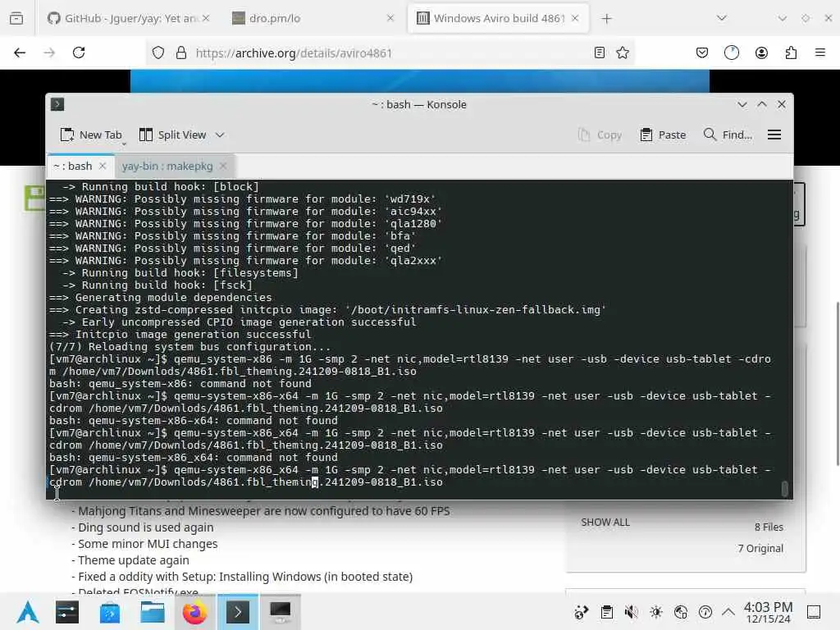Screen dimensions: 840x630
Task: Click 'Theme update again' text on page
Action: tap(134, 559)
